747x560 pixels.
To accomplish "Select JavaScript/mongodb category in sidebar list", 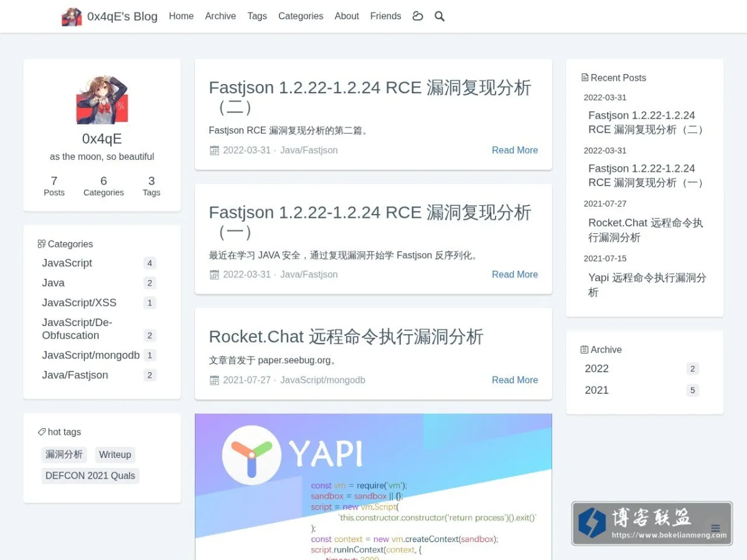I will pos(100,355).
